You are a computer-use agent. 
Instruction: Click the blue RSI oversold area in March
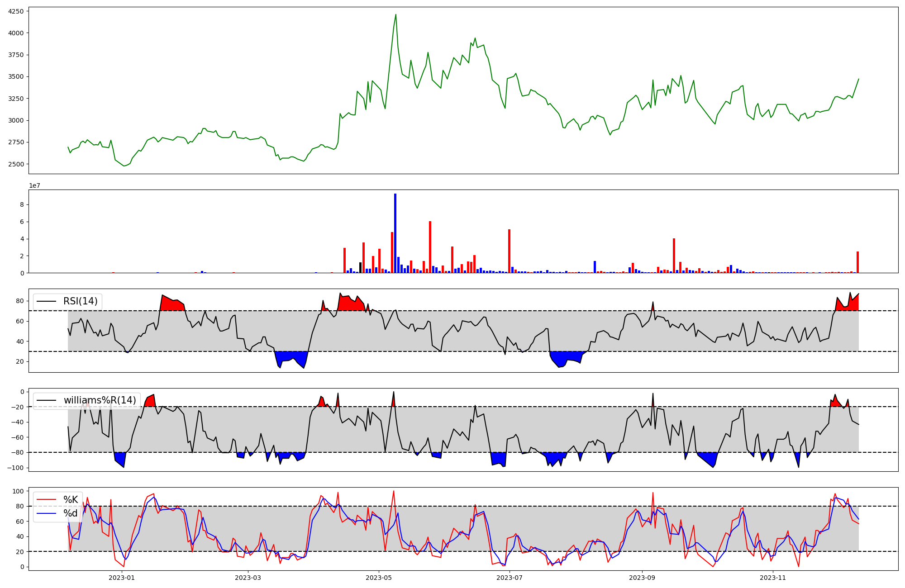click(x=290, y=356)
